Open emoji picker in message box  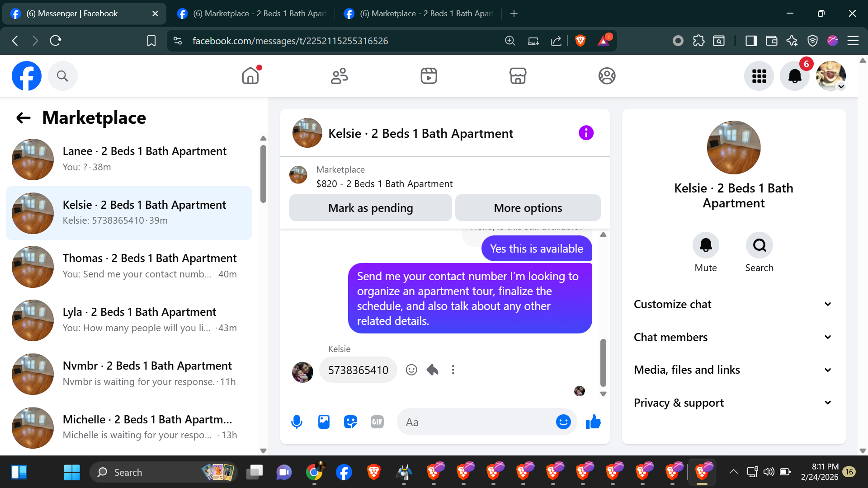(563, 422)
